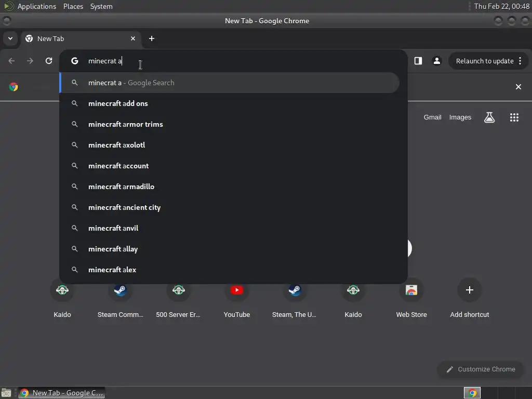Screen dimensions: 532x399
Task: Click the browser back arrow
Action: pos(11,61)
